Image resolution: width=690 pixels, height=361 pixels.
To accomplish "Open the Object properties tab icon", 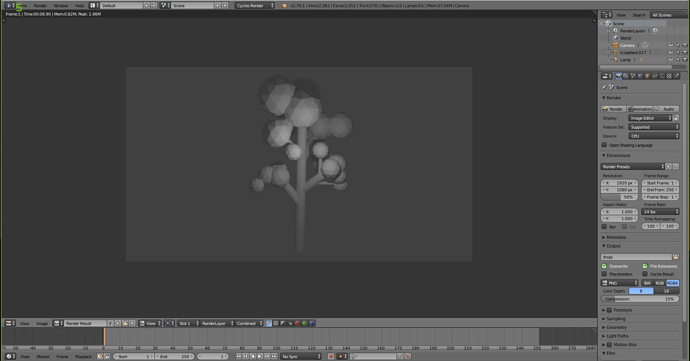I will click(647, 76).
